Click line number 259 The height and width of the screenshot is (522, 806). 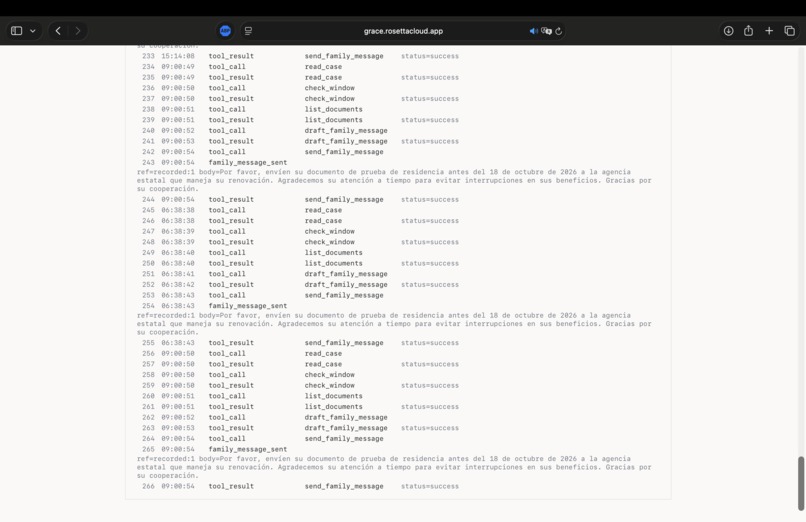[148, 385]
